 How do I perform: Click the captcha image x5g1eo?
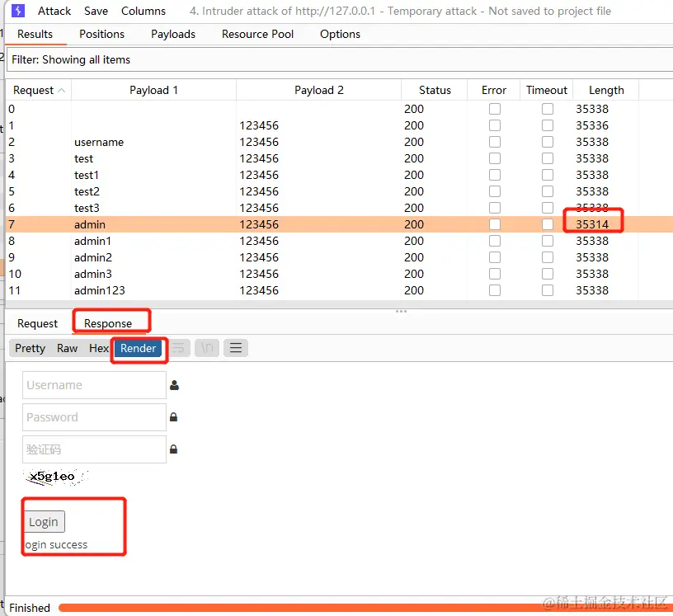pyautogui.click(x=56, y=477)
